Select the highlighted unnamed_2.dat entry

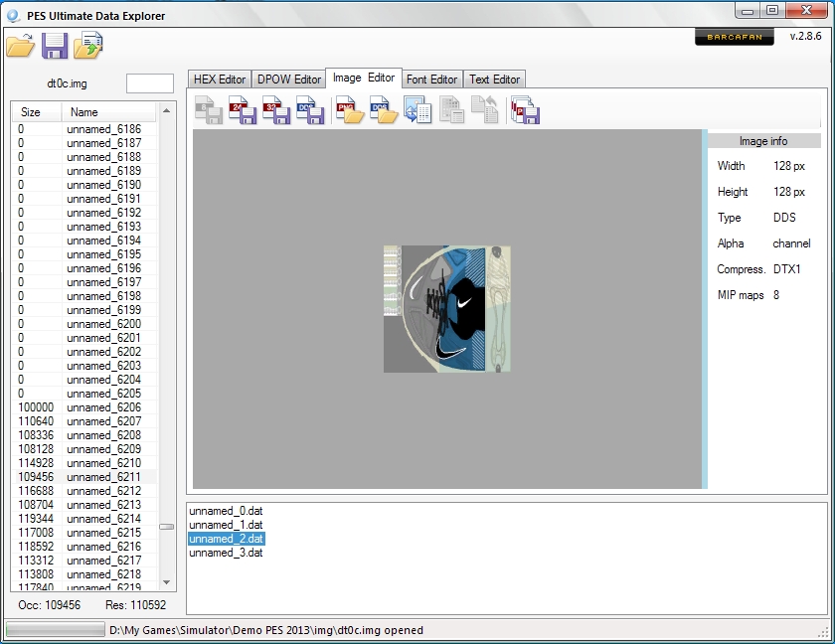(226, 539)
